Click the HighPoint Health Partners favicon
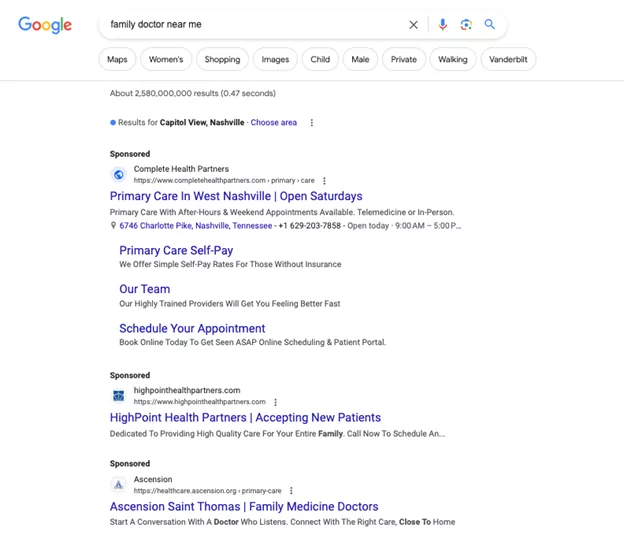 point(119,396)
